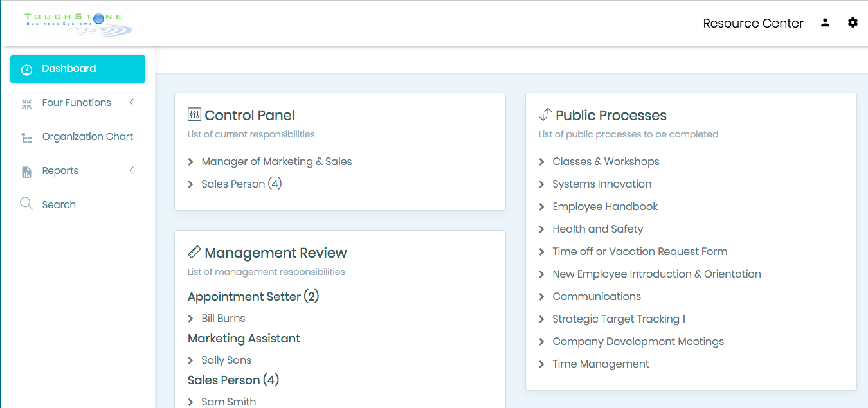Expand the Reports submenu arrow
The image size is (868, 408).
click(x=131, y=170)
